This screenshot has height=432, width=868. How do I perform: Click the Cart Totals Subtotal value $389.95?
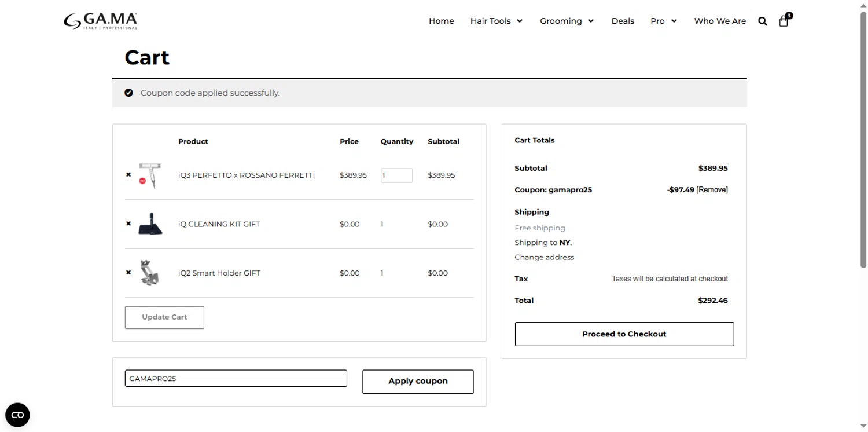tap(713, 169)
